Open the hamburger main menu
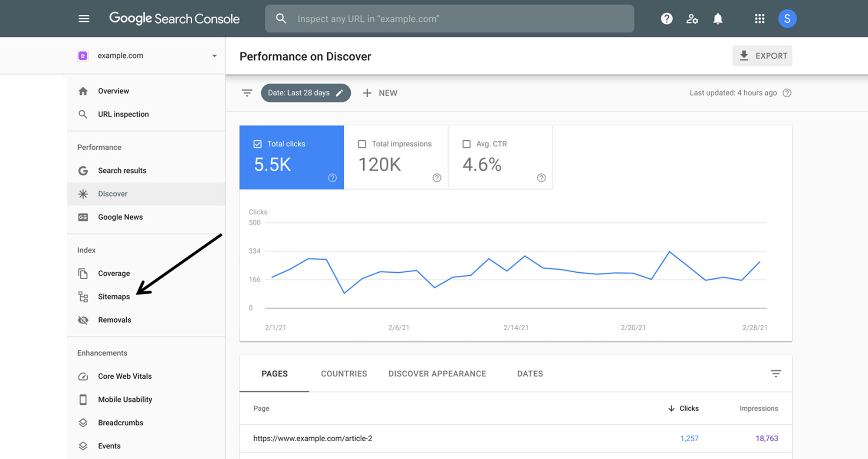868x459 pixels. point(84,19)
